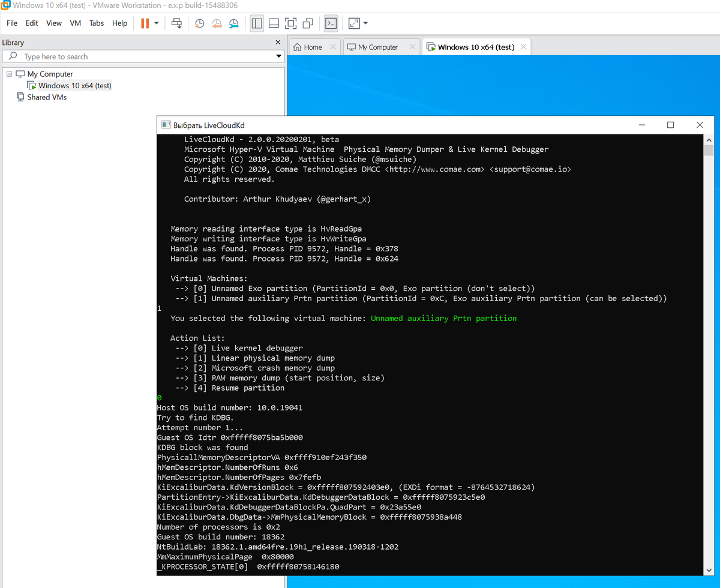The width and height of the screenshot is (720, 588).
Task: Toggle the thumbnail bar view
Action: pos(274,23)
